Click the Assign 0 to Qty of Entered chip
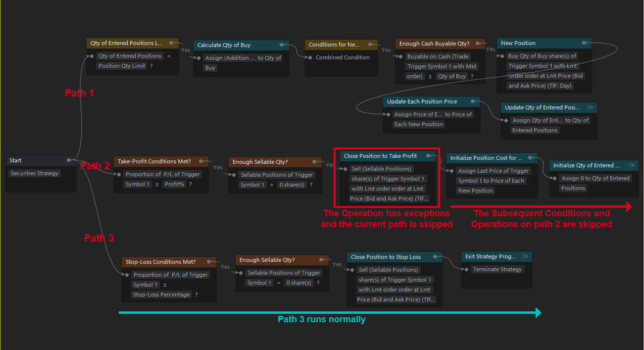The height and width of the screenshot is (350, 644). click(595, 178)
